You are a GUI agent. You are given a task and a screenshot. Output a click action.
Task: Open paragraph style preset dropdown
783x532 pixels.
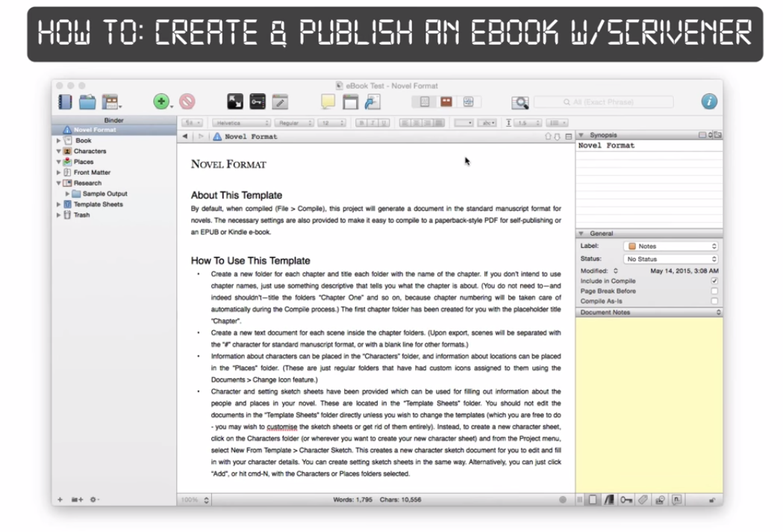pos(192,123)
